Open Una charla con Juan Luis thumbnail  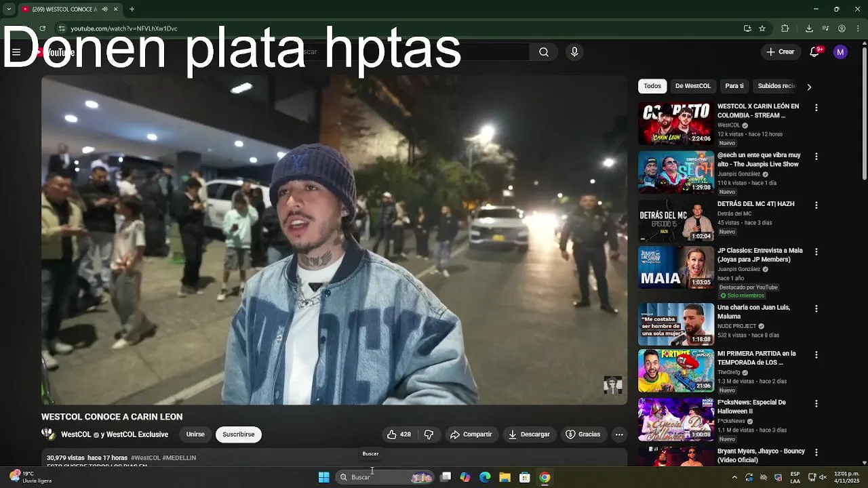[x=676, y=324]
